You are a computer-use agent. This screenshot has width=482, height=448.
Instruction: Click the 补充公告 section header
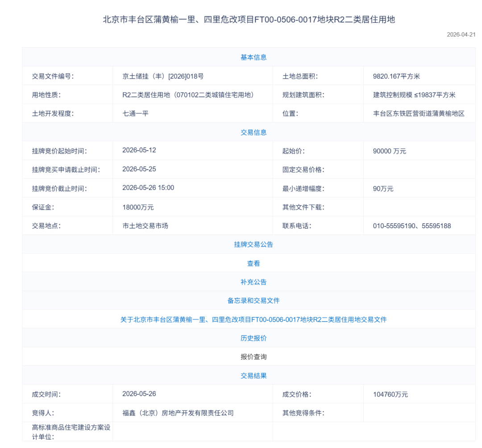(x=253, y=282)
